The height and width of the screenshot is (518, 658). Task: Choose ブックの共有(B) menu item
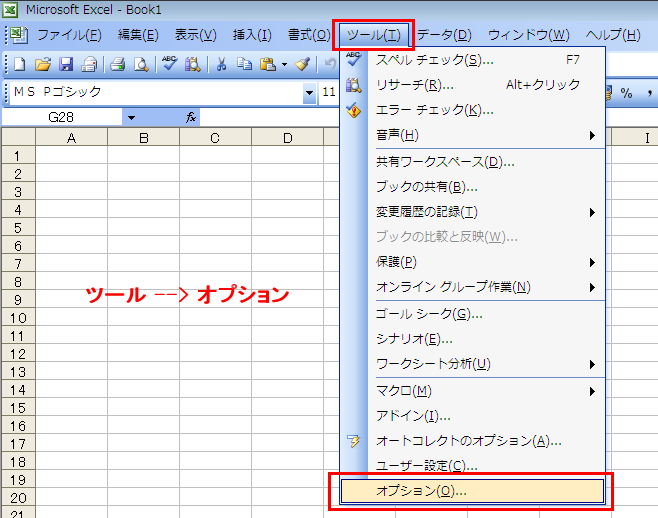coord(473,187)
